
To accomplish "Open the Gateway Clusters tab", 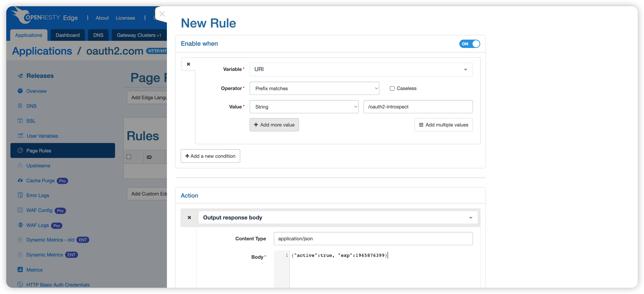I will click(139, 35).
